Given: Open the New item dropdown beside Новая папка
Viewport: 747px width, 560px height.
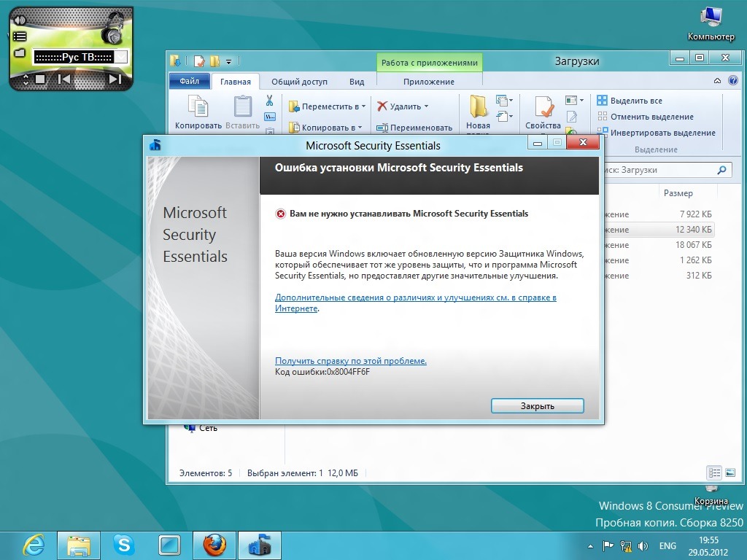Looking at the screenshot, I should point(504,101).
